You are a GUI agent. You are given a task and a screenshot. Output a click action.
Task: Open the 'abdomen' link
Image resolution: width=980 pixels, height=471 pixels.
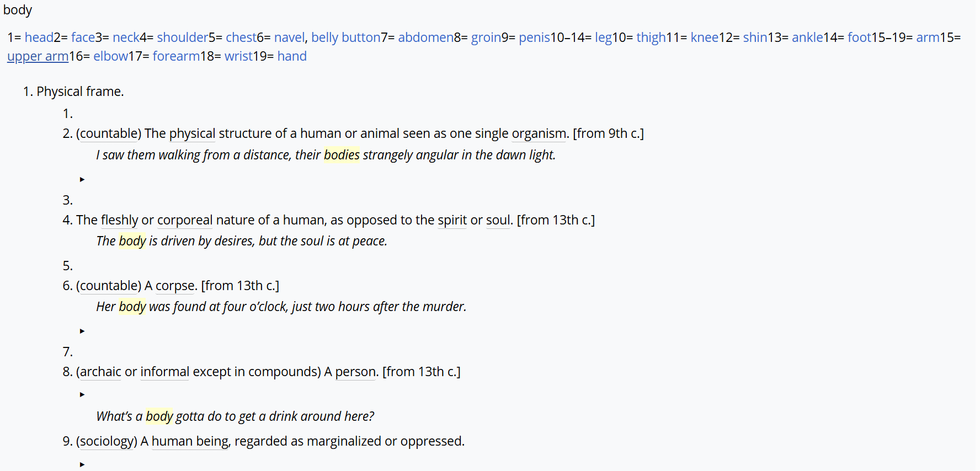[x=425, y=38]
